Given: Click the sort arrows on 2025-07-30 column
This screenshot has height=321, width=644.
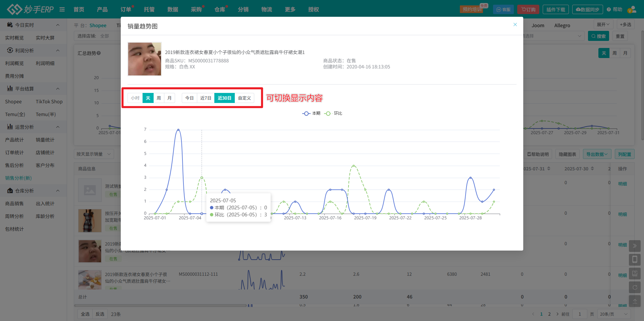Looking at the screenshot, I should tap(592, 168).
